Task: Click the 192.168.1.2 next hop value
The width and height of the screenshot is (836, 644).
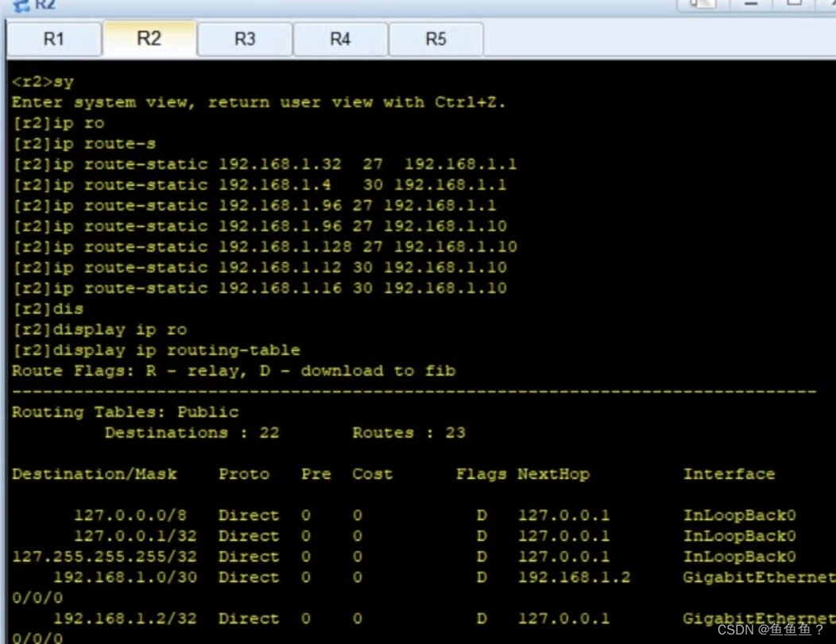Action: point(575,577)
